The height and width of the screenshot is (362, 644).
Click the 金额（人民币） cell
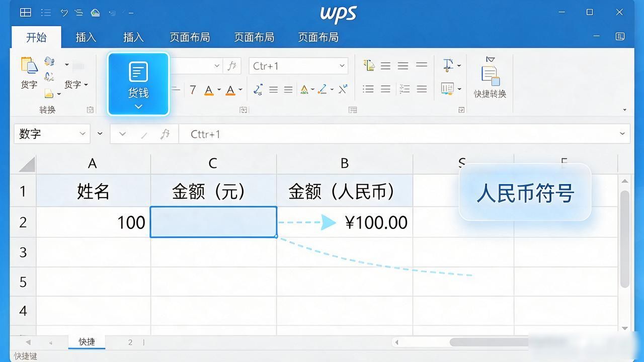345,191
